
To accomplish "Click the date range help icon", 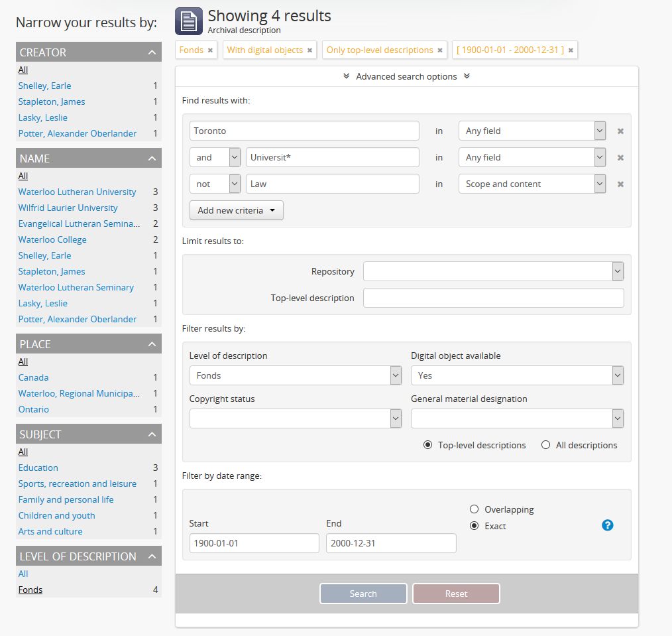I will pyautogui.click(x=607, y=525).
